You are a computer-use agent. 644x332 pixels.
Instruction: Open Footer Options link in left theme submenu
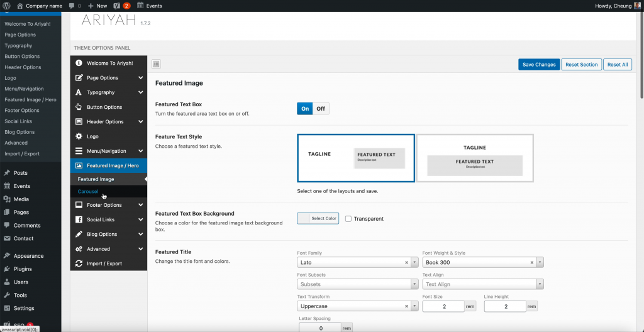click(22, 111)
